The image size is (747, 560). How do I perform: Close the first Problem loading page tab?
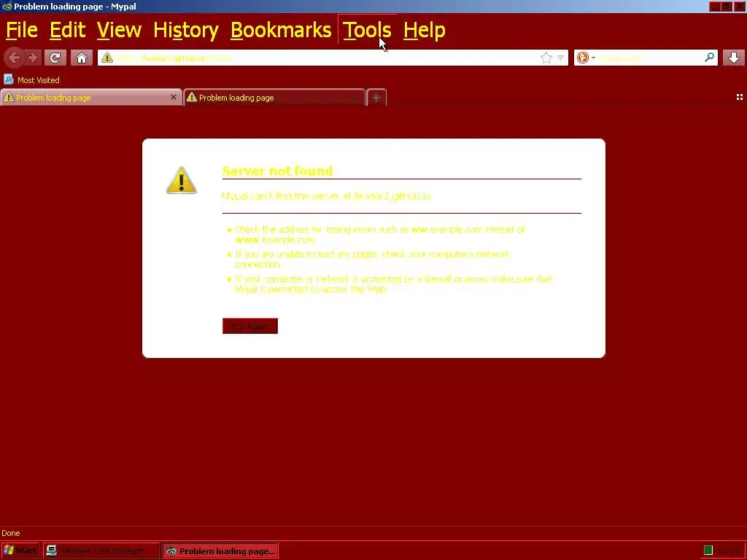[174, 97]
